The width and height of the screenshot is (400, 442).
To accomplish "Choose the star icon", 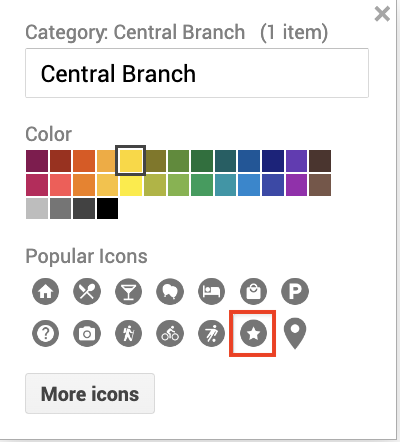I will [253, 333].
